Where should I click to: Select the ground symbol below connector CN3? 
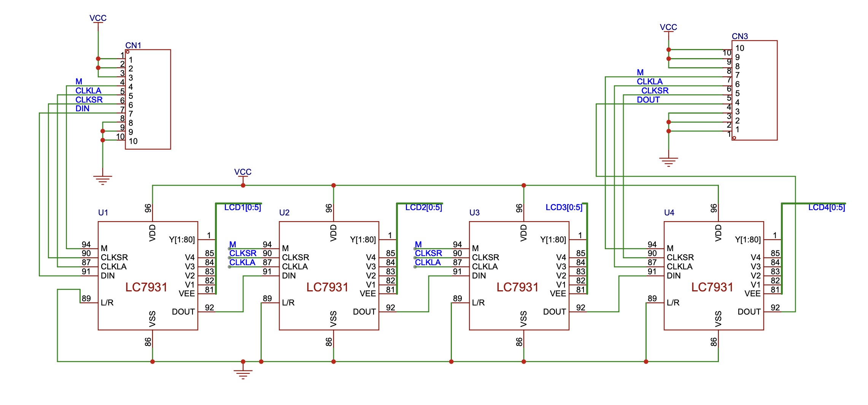668,162
